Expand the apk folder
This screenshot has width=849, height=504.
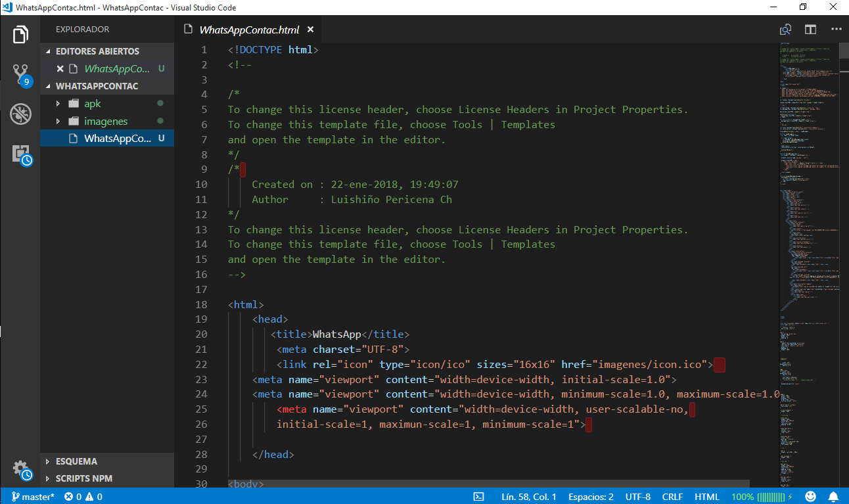(58, 104)
